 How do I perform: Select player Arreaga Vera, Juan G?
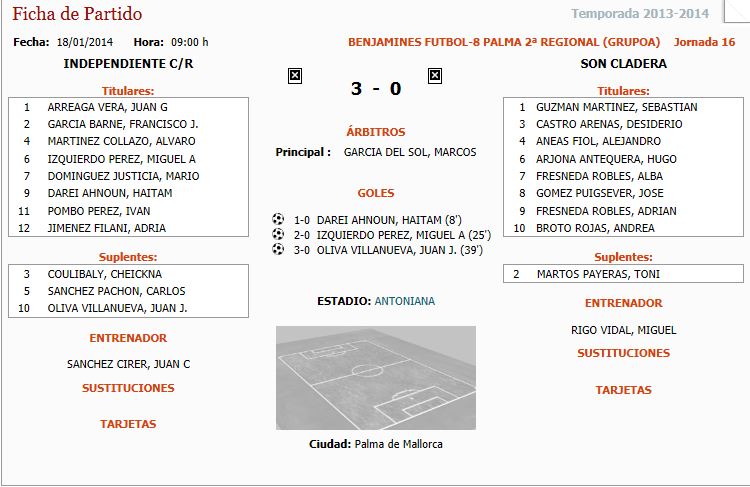(x=107, y=107)
